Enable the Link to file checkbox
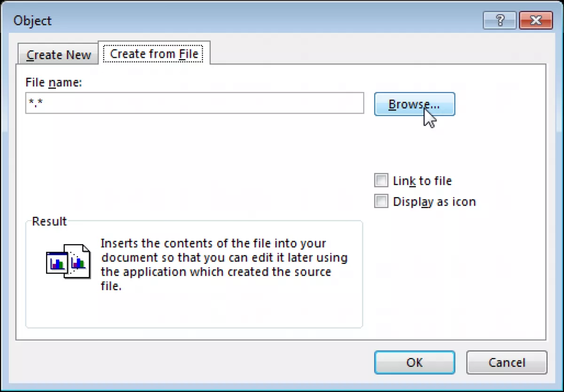 pyautogui.click(x=381, y=181)
